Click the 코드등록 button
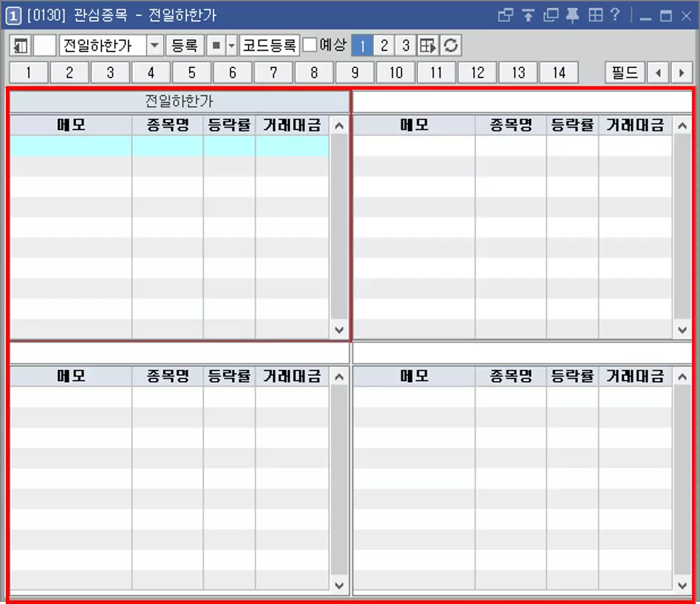 tap(269, 46)
